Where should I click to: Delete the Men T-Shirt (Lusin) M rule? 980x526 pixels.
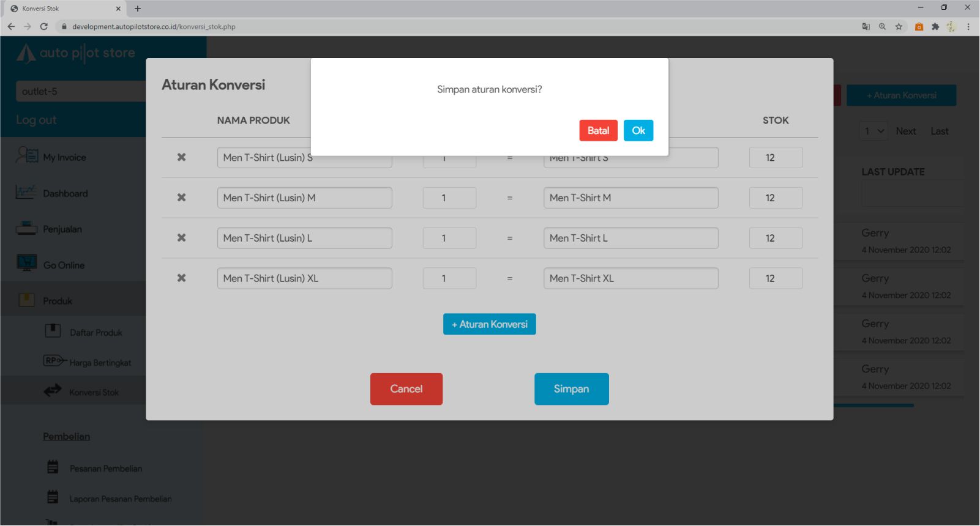tap(181, 198)
